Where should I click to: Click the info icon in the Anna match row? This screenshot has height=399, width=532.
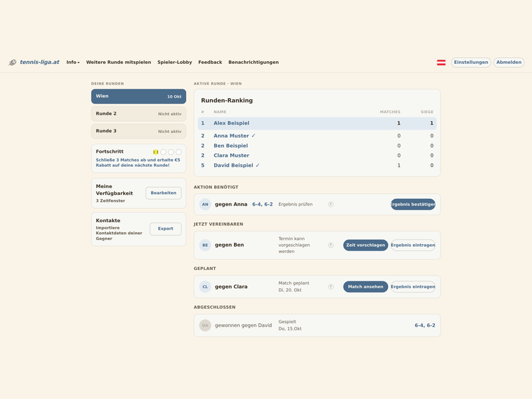[331, 204]
